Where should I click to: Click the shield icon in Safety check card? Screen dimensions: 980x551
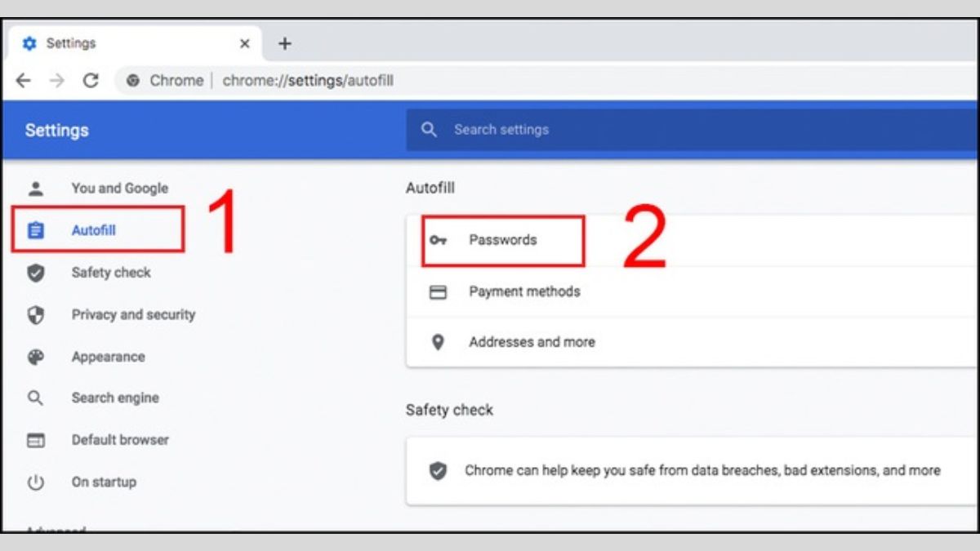click(x=439, y=471)
